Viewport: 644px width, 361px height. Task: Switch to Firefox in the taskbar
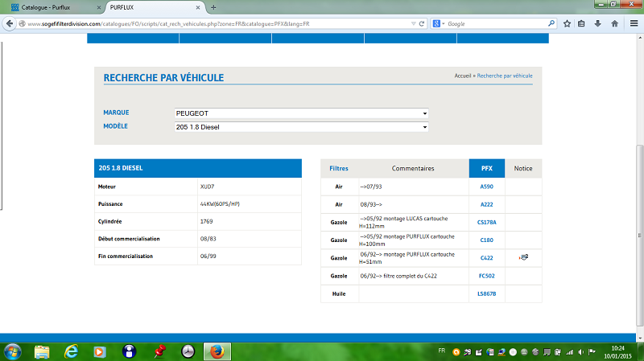click(x=217, y=352)
